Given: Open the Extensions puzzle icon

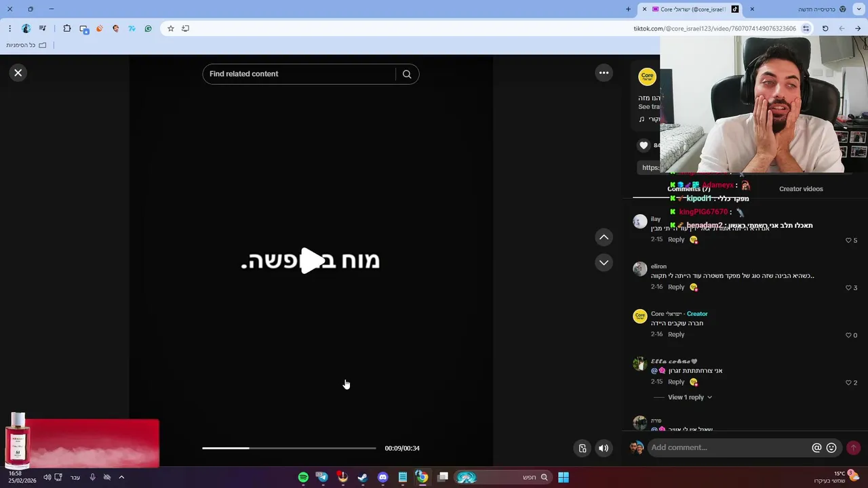Looking at the screenshot, I should point(67,28).
